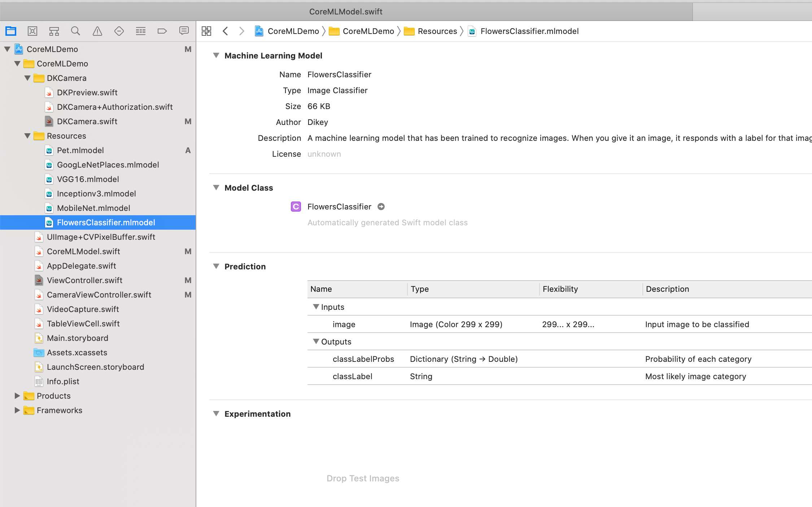Screen dimensions: 812x507
Task: Click the related items grid icon
Action: pos(206,31)
